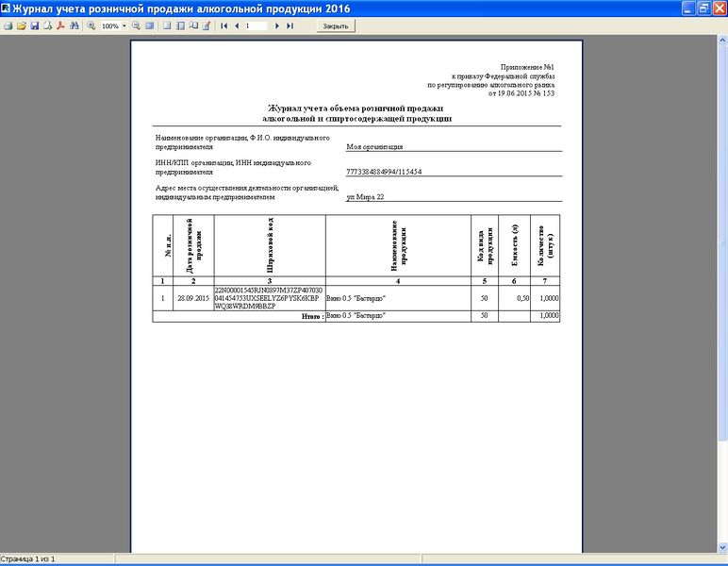Click "Моя организация" text

pyautogui.click(x=374, y=147)
